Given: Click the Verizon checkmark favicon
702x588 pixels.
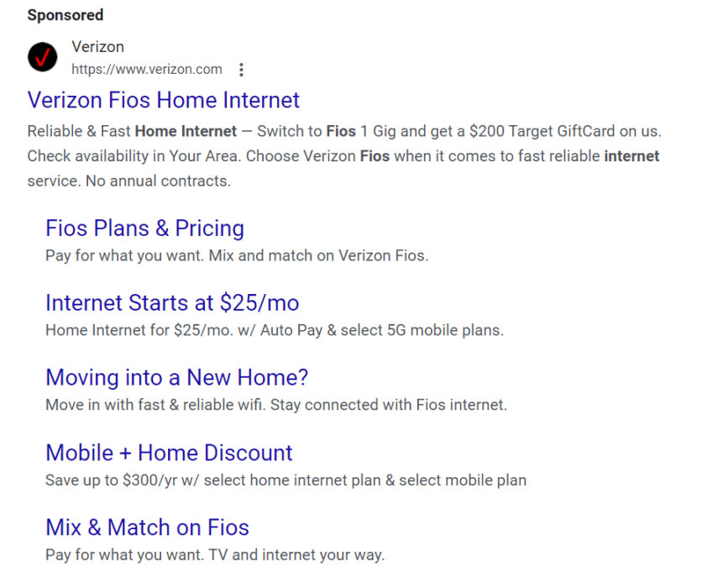Looking at the screenshot, I should coord(42,57).
